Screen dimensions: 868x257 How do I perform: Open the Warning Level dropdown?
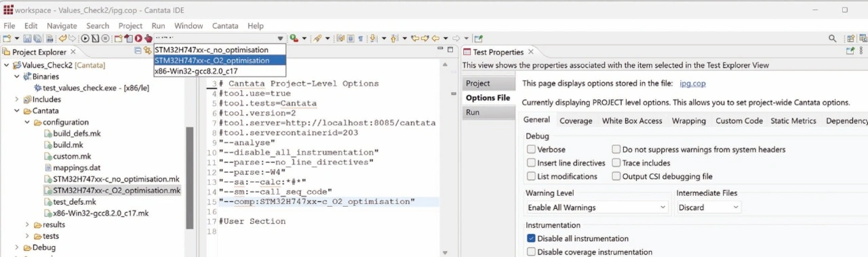pos(597,207)
